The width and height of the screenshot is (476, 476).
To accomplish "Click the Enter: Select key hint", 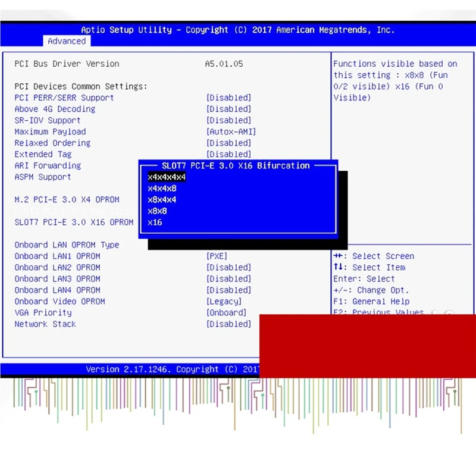I will click(x=364, y=279).
